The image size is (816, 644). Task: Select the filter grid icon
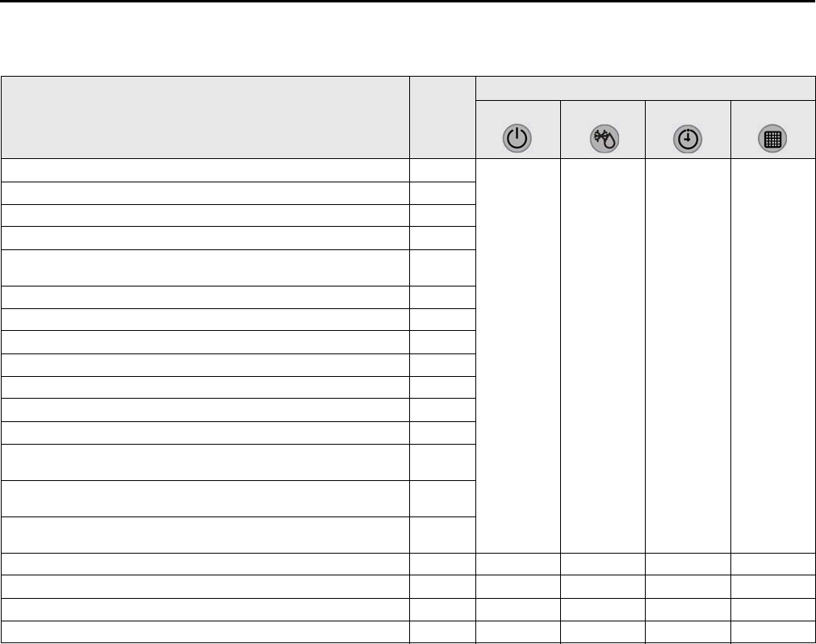coord(772,138)
